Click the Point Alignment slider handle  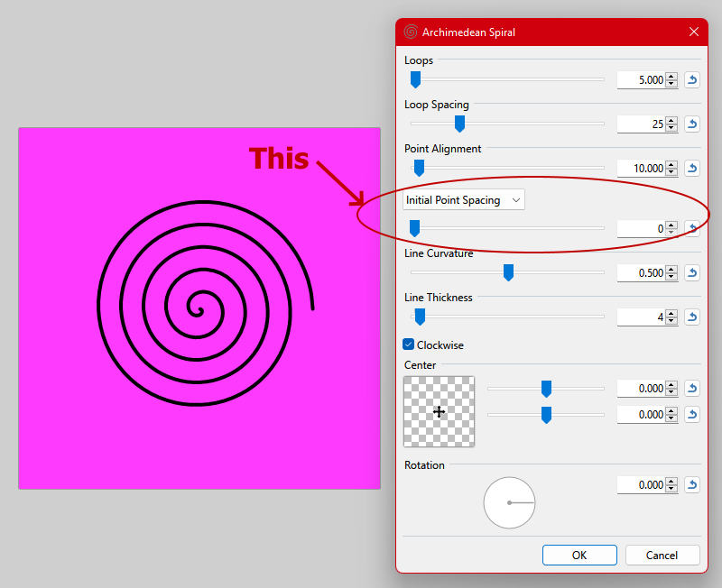[x=419, y=168]
